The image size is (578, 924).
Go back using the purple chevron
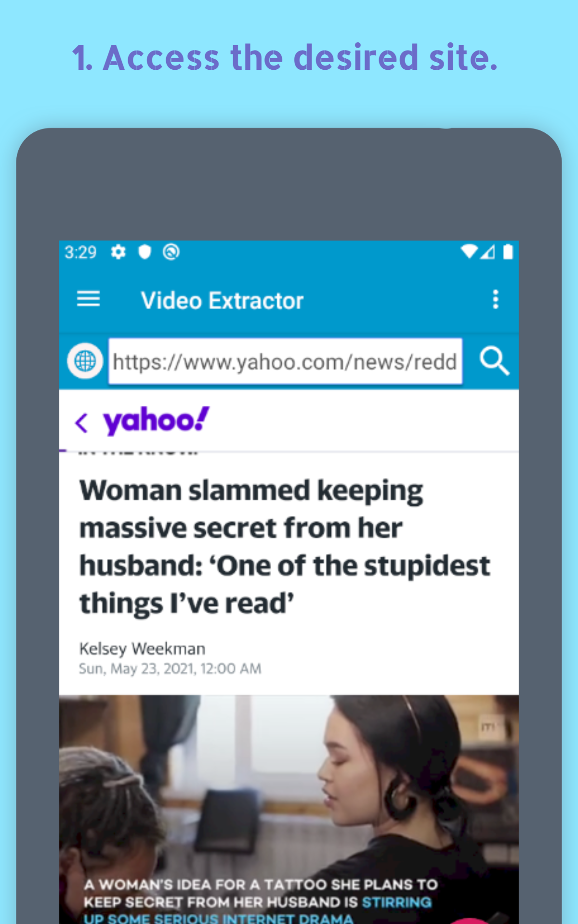click(x=81, y=423)
